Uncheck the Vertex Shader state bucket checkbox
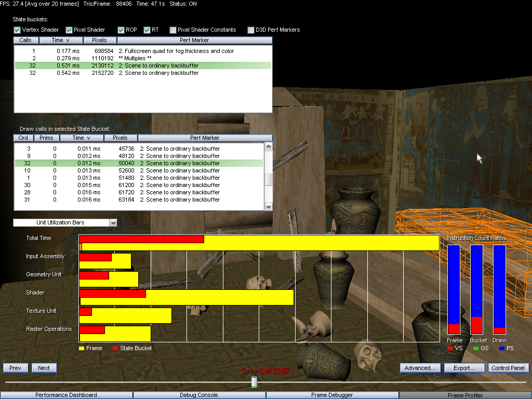 (x=17, y=30)
